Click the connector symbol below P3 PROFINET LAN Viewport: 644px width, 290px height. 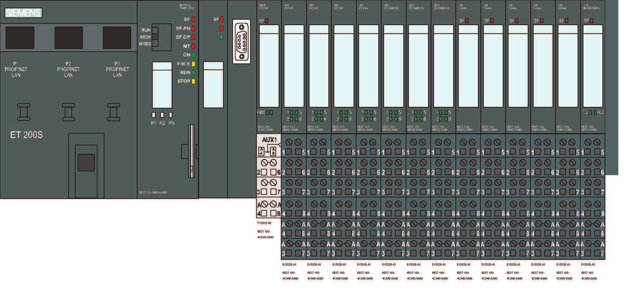click(x=114, y=112)
